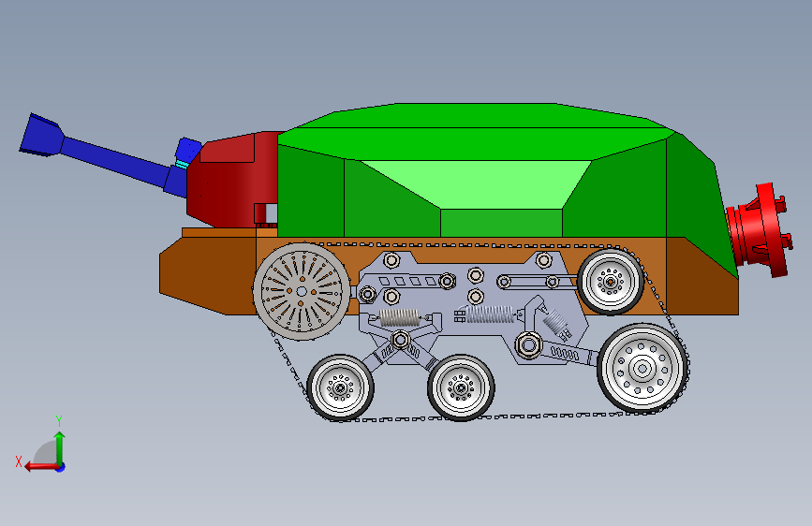Click the top-left hex bolt on suspension plate
This screenshot has width=812, height=526.
pos(391,260)
